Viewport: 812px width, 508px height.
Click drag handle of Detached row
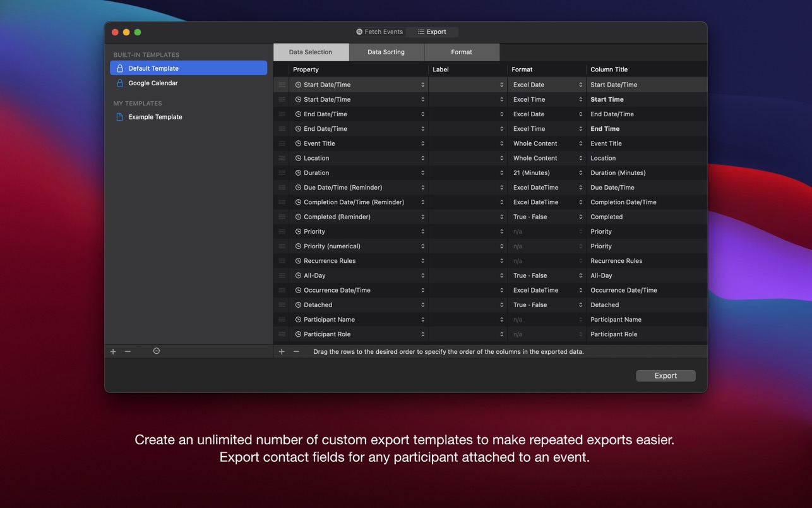pyautogui.click(x=282, y=305)
